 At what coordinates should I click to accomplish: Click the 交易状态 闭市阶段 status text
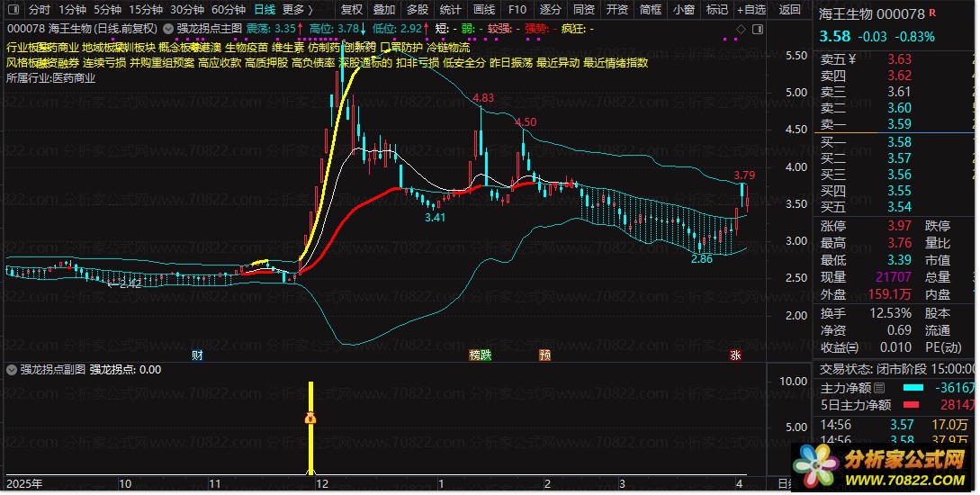tap(897, 370)
